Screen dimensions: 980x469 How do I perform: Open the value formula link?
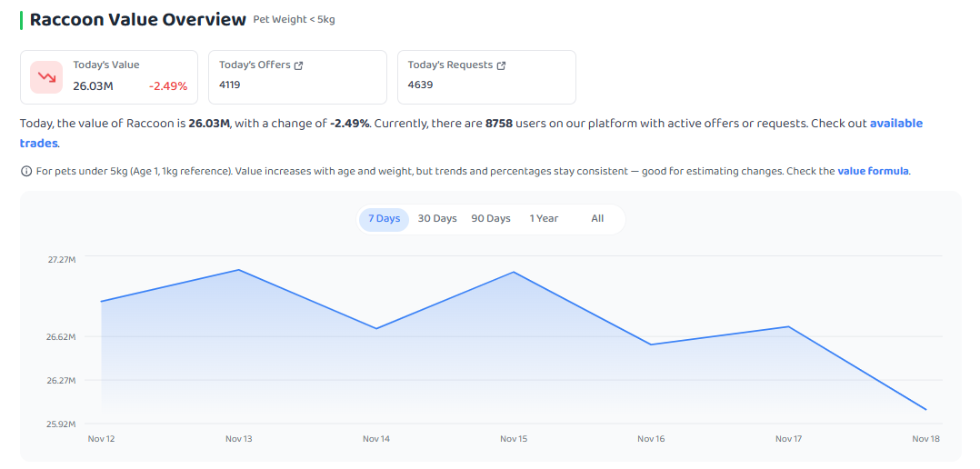873,171
